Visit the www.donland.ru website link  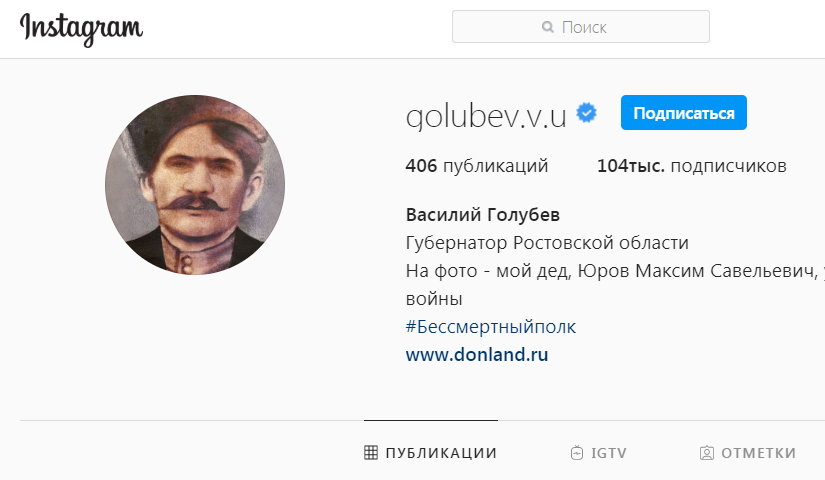click(x=477, y=355)
